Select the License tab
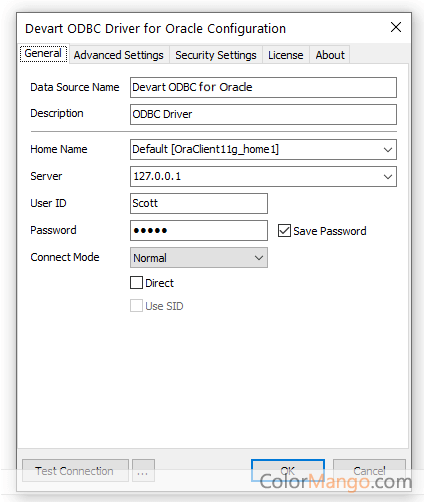424x502 pixels. coord(286,55)
